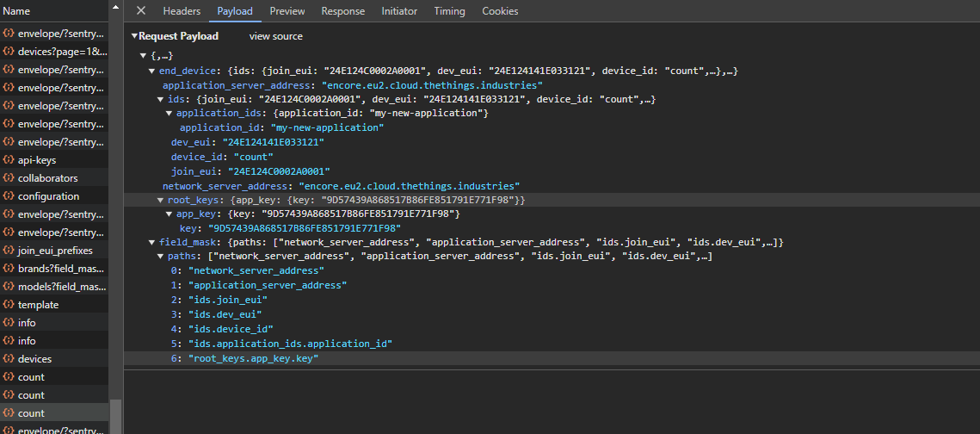Open the Preview tab

[287, 11]
